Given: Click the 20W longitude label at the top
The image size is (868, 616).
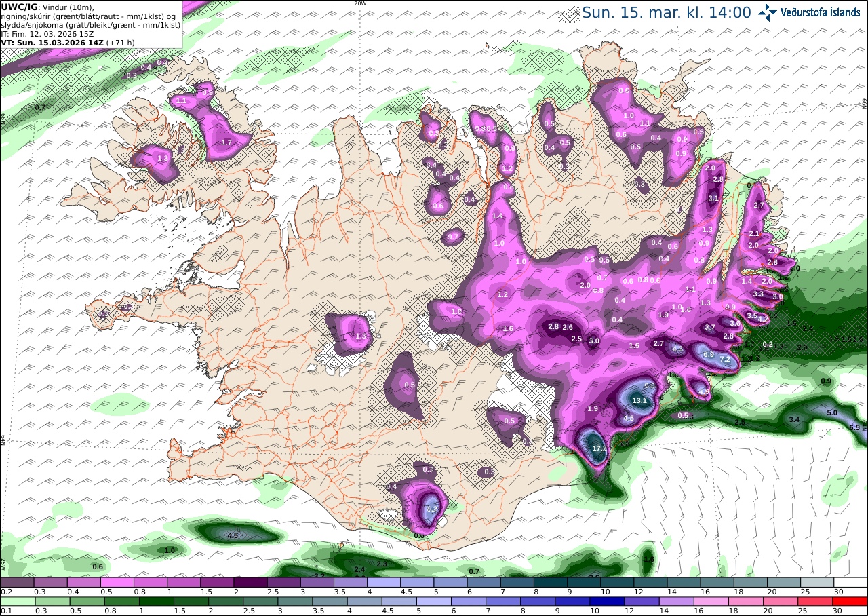Looking at the screenshot, I should pos(360,3).
